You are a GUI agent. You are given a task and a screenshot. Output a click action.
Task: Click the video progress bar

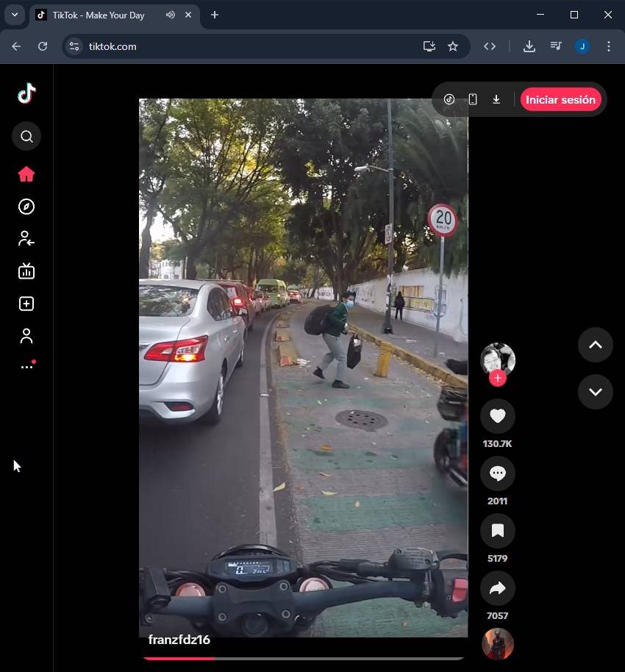coord(303,658)
